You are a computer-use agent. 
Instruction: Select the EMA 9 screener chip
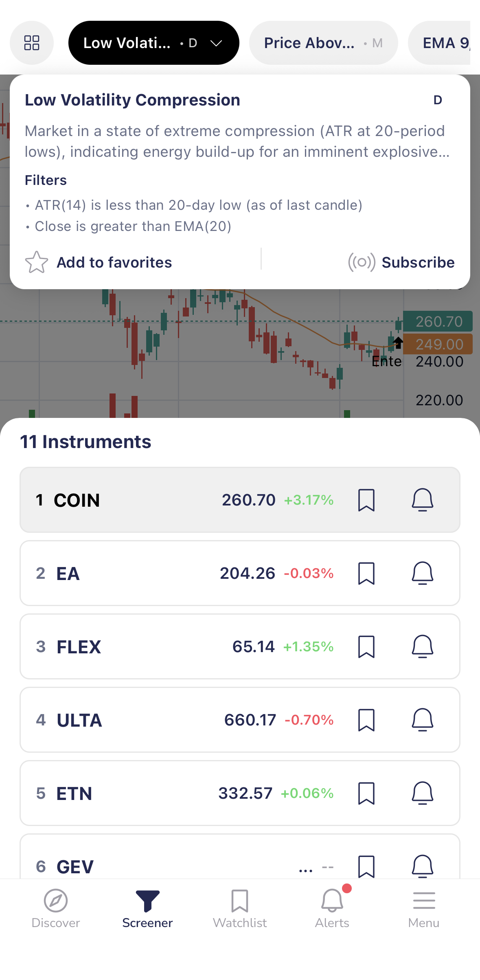(x=444, y=43)
